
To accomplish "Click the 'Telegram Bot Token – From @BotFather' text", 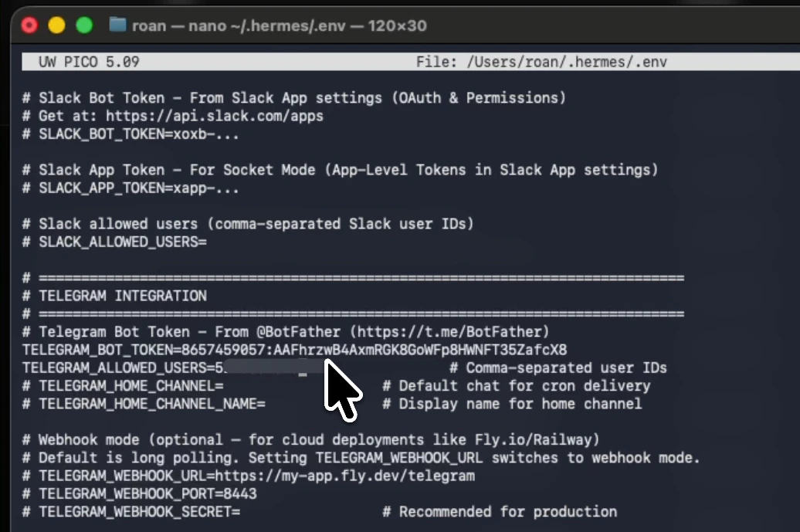I will coord(189,332).
